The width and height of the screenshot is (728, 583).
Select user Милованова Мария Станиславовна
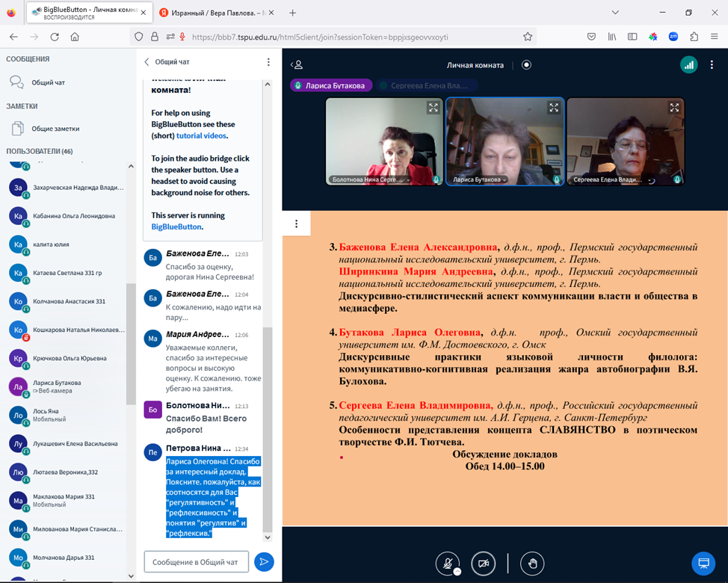point(67,529)
